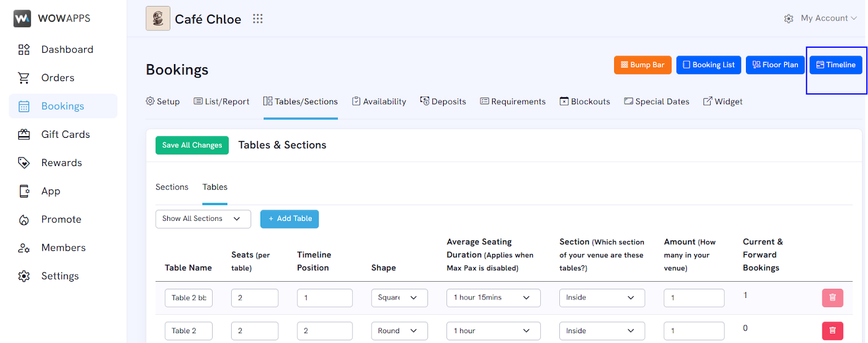
Task: Open the apps grid next to Café Chloe
Action: 258,19
